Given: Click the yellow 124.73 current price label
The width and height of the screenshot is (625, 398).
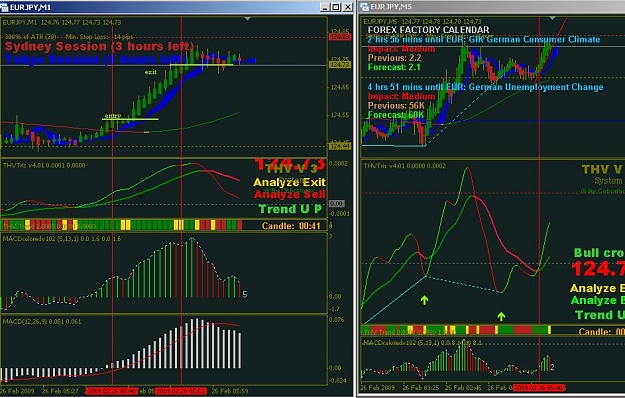Looking at the screenshot, I should coord(340,64).
